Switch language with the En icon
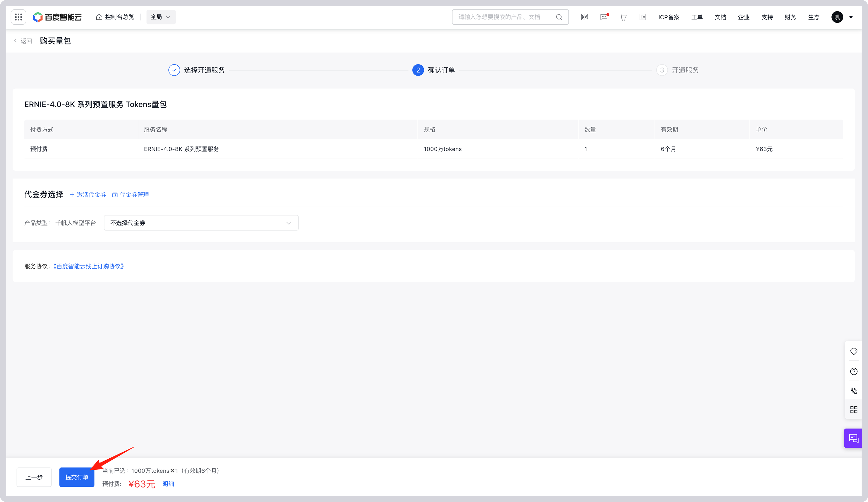Screen dimensions: 868x502 click(x=642, y=17)
